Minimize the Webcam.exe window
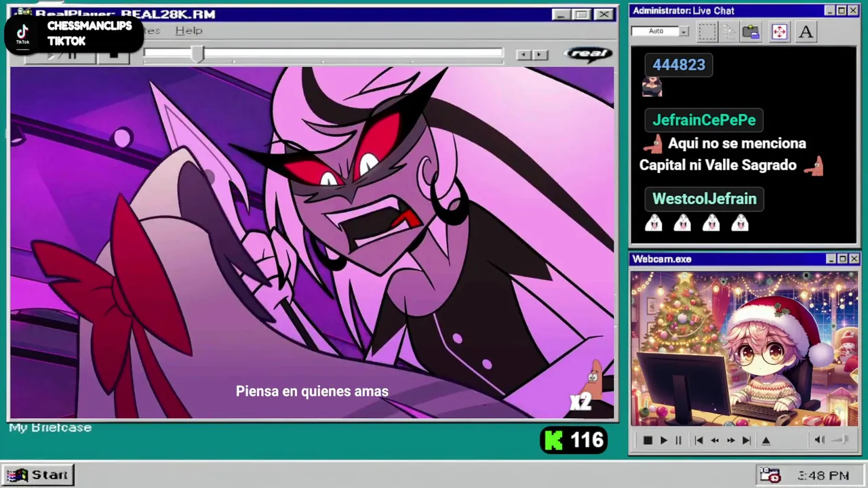868x488 pixels. [x=831, y=259]
